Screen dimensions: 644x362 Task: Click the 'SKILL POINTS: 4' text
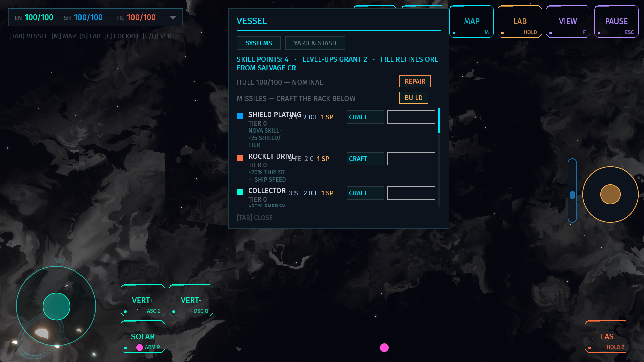click(263, 59)
